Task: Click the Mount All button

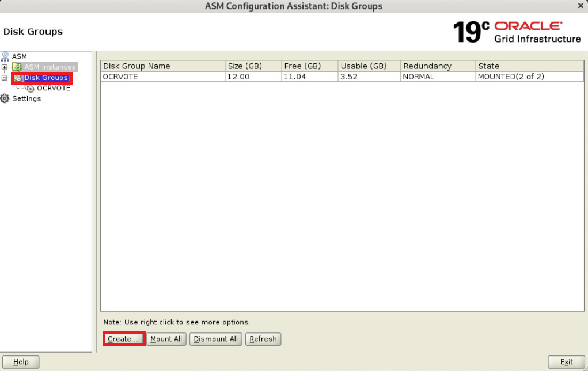Action: [166, 339]
